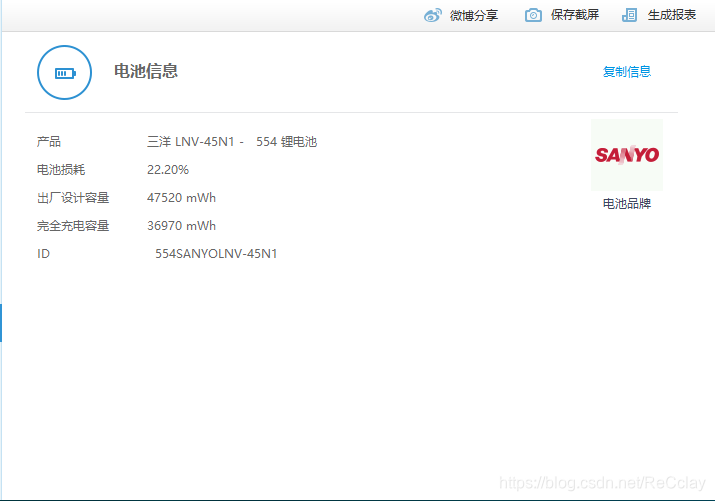Select design capacity 47520 mWh
The height and width of the screenshot is (501, 715).
point(181,198)
